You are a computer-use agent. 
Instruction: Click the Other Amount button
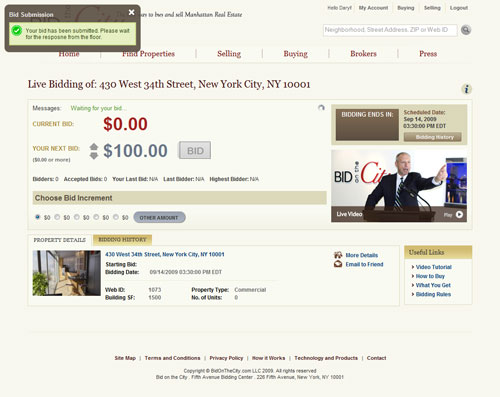pyautogui.click(x=159, y=217)
